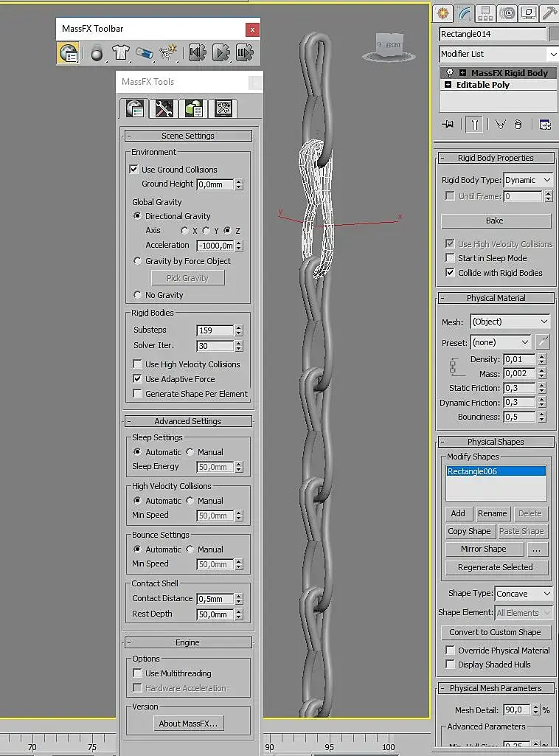This screenshot has width=559, height=756.
Task: Collapse the Rigid Body Properties rollout
Action: pyautogui.click(x=496, y=158)
